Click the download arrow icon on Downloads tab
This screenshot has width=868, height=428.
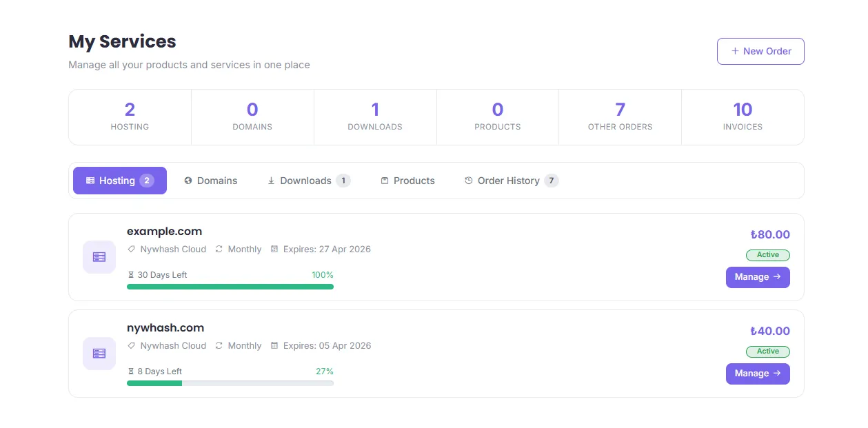point(271,181)
